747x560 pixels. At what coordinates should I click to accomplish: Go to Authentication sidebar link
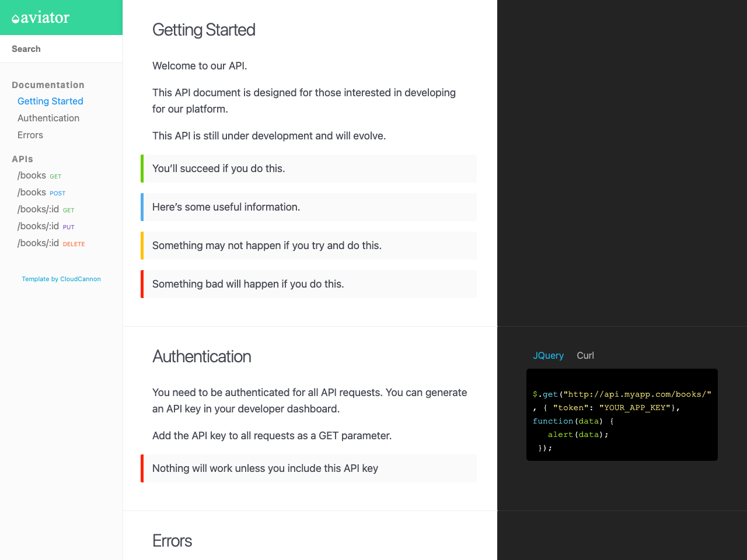pyautogui.click(x=48, y=118)
